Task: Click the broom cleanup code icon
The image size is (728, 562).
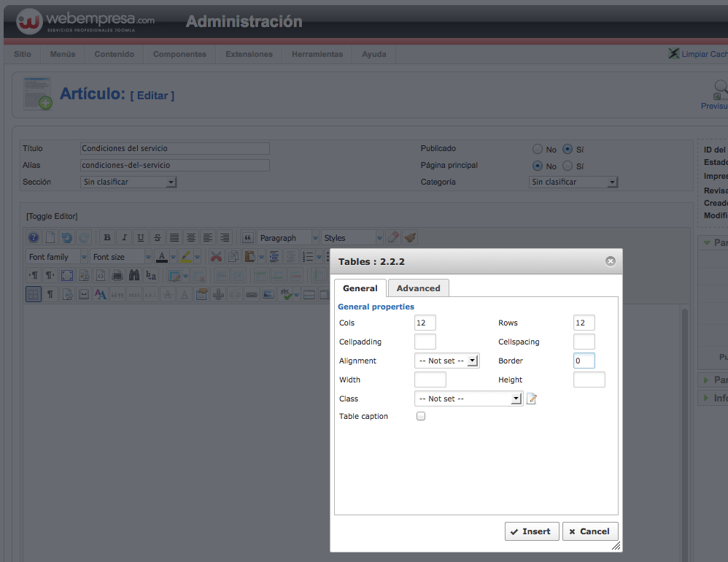Action: [409, 237]
